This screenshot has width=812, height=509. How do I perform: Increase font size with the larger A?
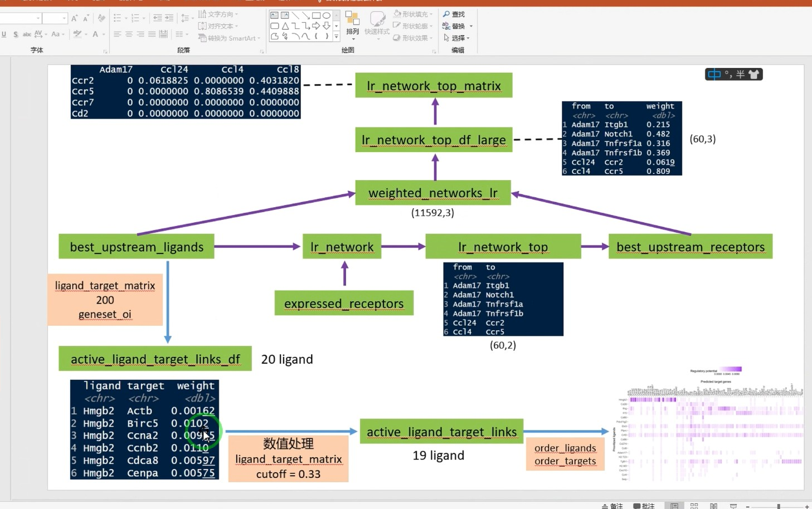(x=74, y=18)
